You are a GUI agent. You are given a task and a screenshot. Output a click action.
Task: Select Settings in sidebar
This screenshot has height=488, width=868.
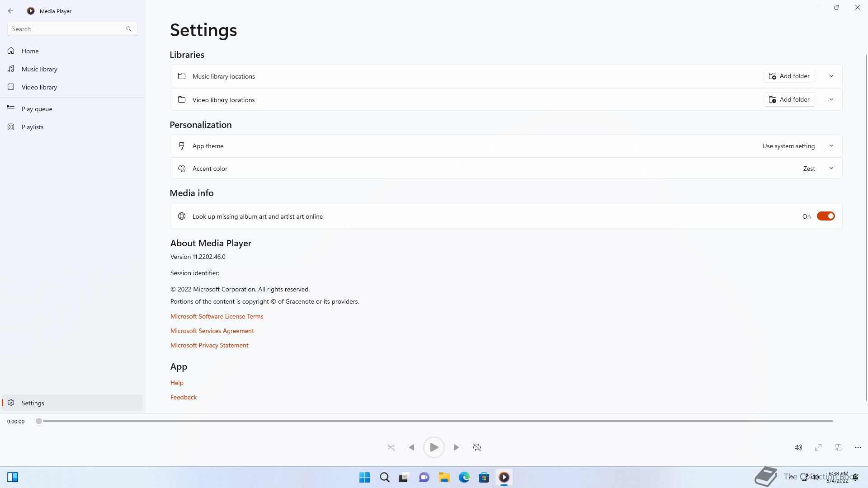tap(72, 403)
